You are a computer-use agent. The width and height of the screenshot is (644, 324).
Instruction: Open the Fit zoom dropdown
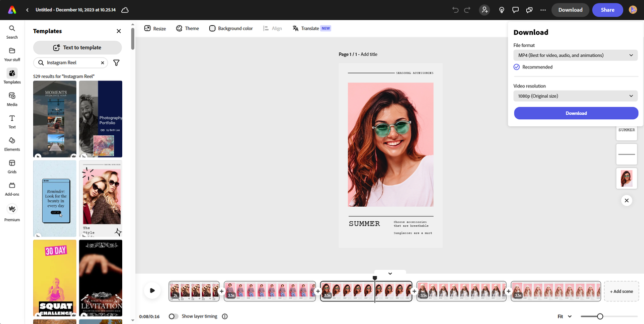[565, 316]
